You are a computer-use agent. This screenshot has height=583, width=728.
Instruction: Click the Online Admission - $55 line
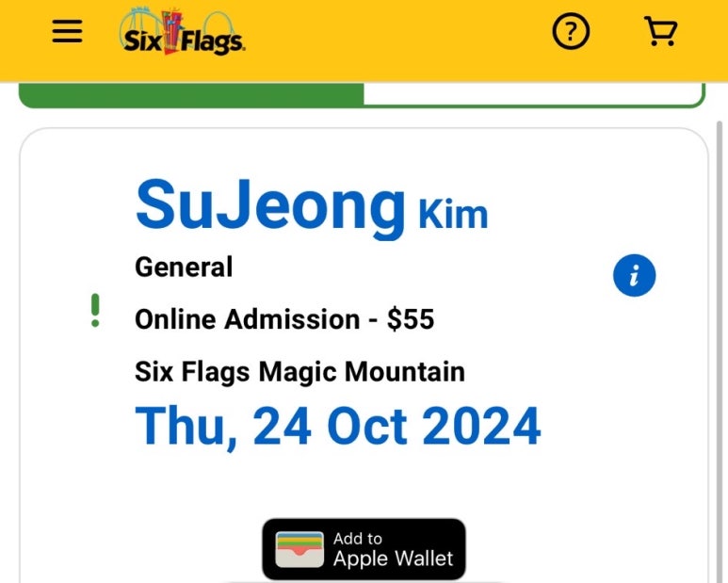(x=284, y=319)
